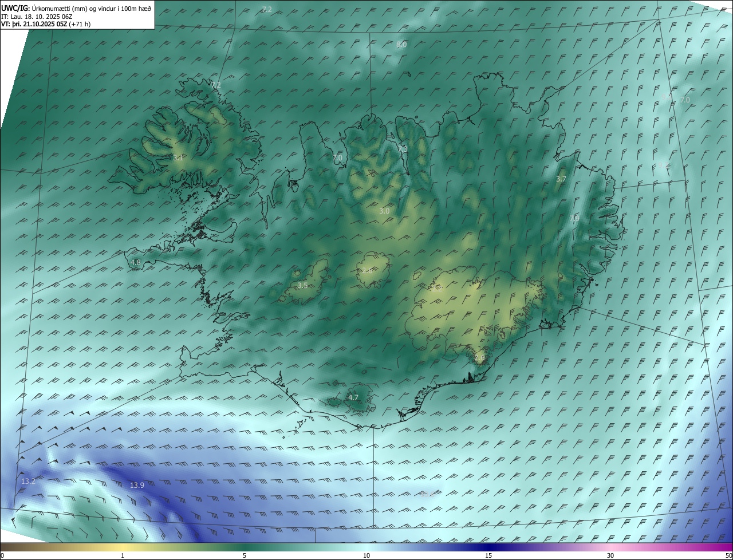This screenshot has width=733, height=560.
Task: Click the '0' tick on the legend
Action: (x=2, y=555)
